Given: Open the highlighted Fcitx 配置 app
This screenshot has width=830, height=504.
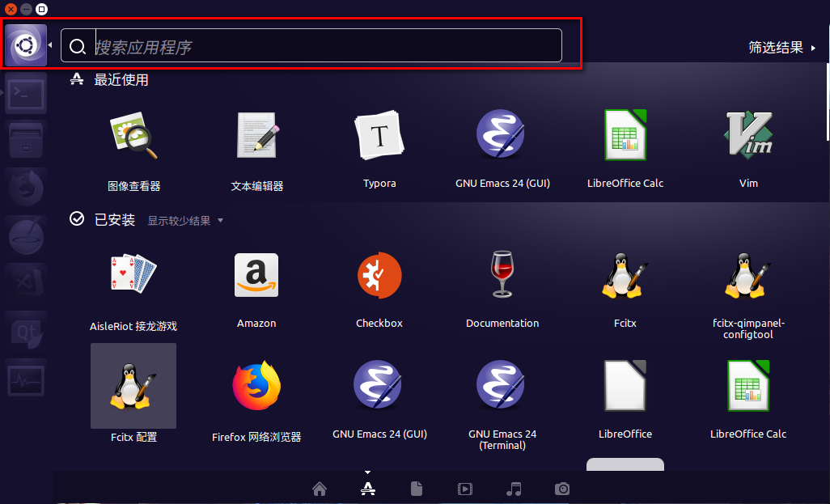Looking at the screenshot, I should click(x=133, y=386).
